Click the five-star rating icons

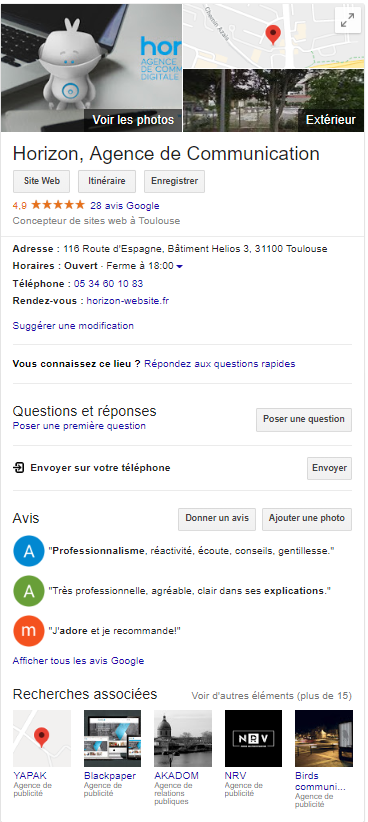(58, 205)
